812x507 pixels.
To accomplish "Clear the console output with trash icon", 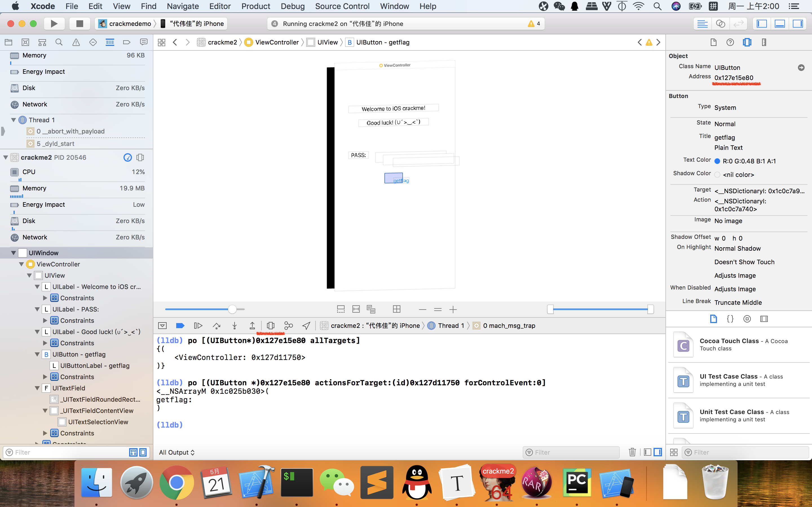I will click(632, 452).
